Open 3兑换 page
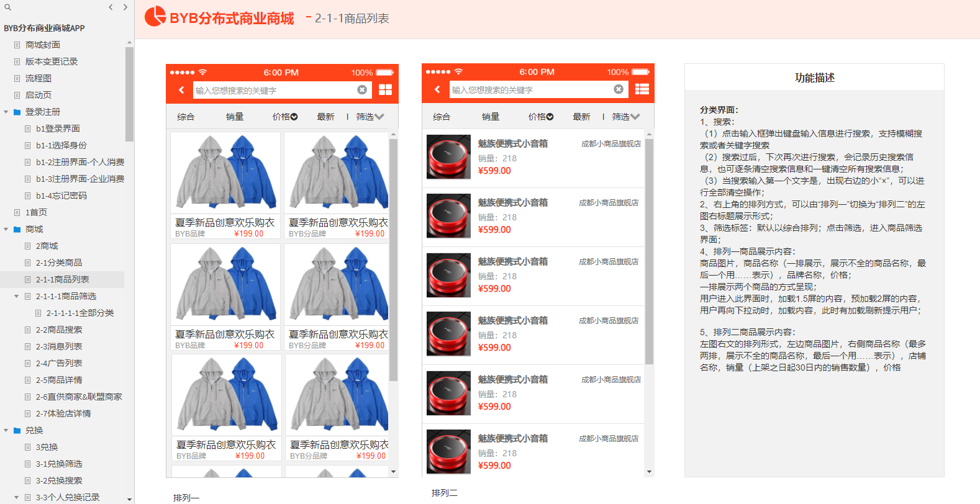 coord(47,447)
